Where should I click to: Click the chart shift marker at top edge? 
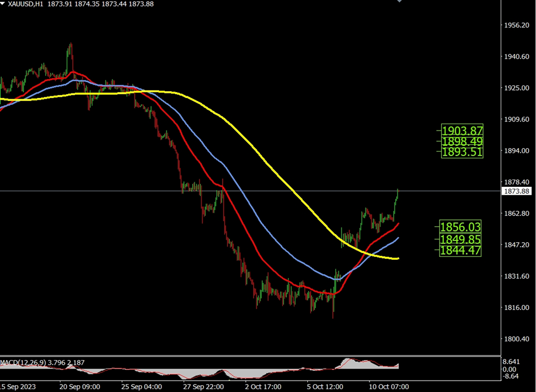click(x=400, y=2)
